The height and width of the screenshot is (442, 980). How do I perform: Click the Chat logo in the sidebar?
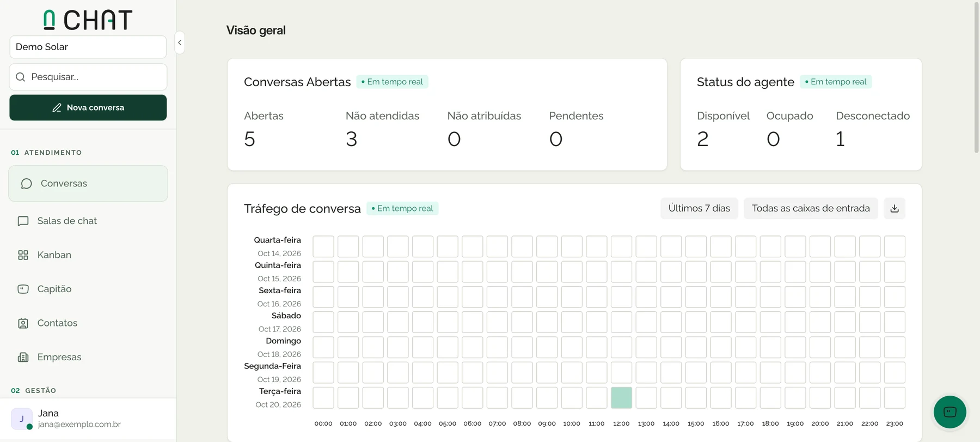88,20
